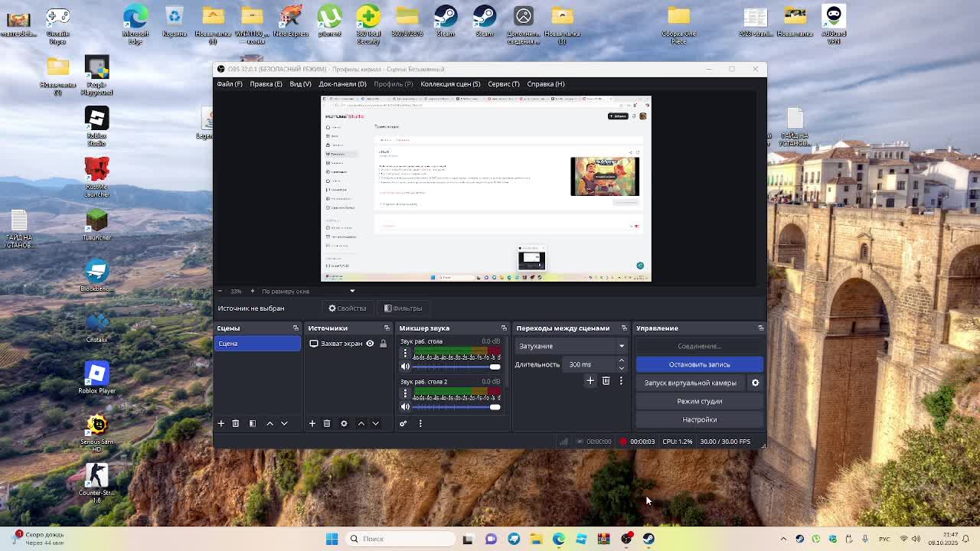The image size is (980, 551).
Task: Mute the first desktop audio channel
Action: tap(405, 367)
